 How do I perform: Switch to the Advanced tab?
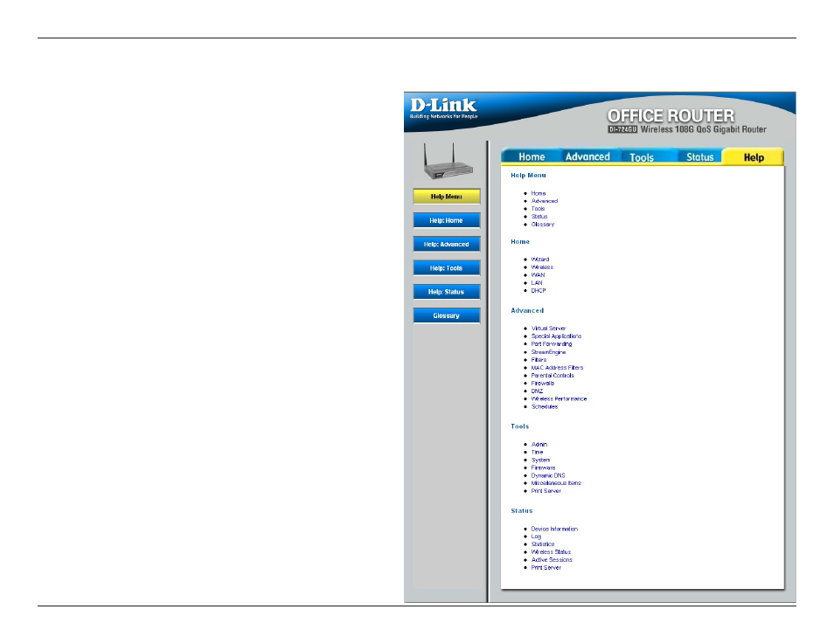click(x=587, y=157)
